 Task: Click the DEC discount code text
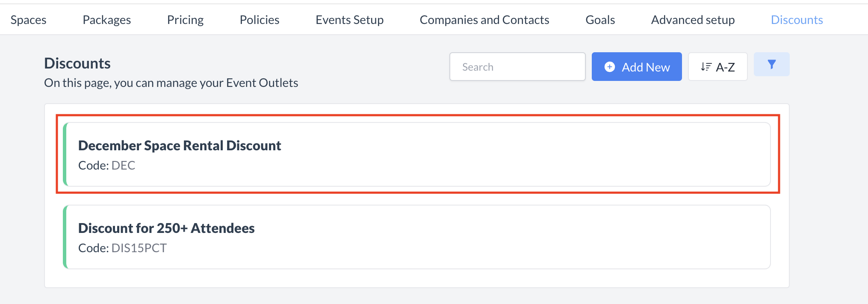coord(123,165)
